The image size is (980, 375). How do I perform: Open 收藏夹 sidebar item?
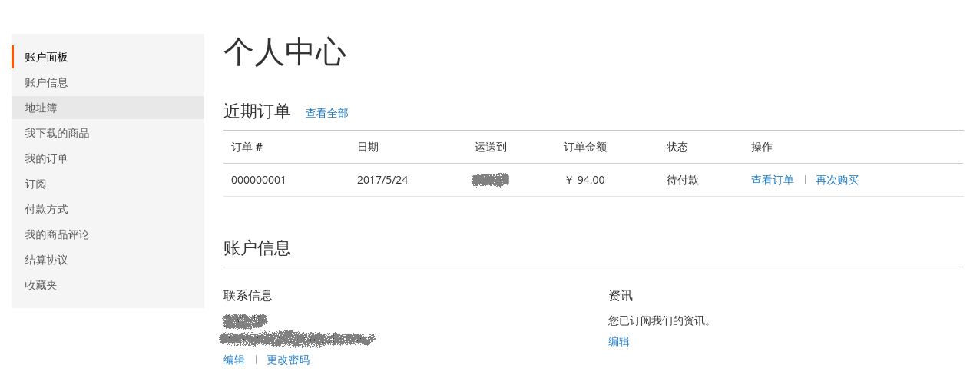pos(108,285)
